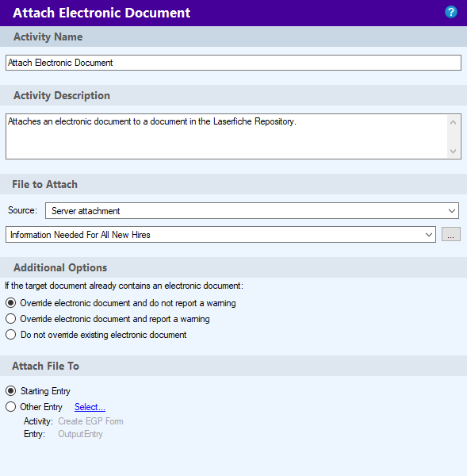This screenshot has height=476, width=467.
Task: Click the description scrollbar up arrow
Action: click(453, 122)
